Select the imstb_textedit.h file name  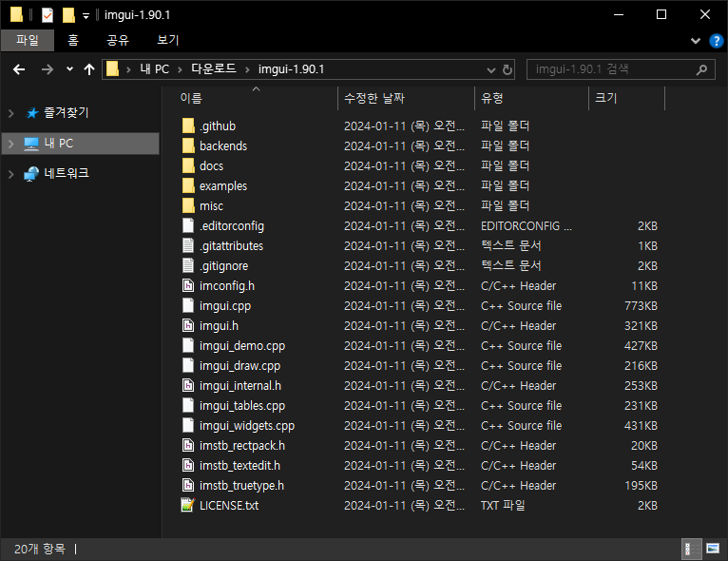239,466
